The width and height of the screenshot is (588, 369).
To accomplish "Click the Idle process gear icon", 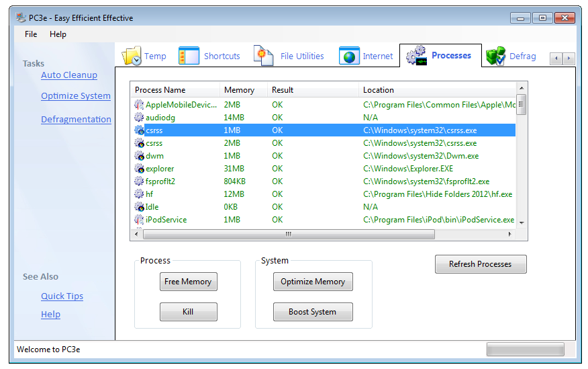I will click(x=139, y=207).
